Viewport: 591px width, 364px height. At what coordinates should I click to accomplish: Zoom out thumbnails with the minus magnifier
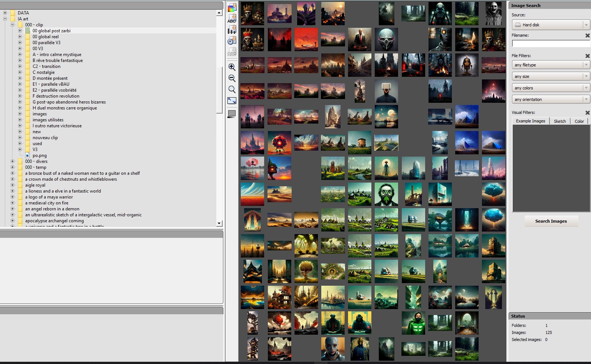[232, 78]
